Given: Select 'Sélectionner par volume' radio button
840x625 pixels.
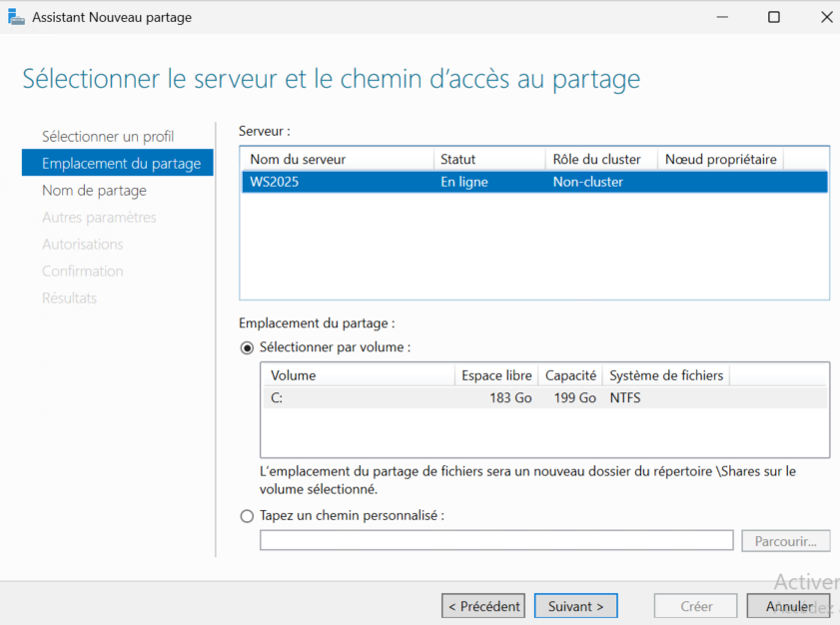Looking at the screenshot, I should 247,347.
